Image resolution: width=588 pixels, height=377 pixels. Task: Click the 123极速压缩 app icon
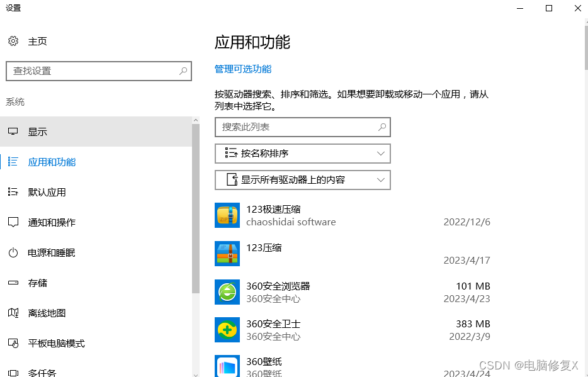(x=227, y=215)
